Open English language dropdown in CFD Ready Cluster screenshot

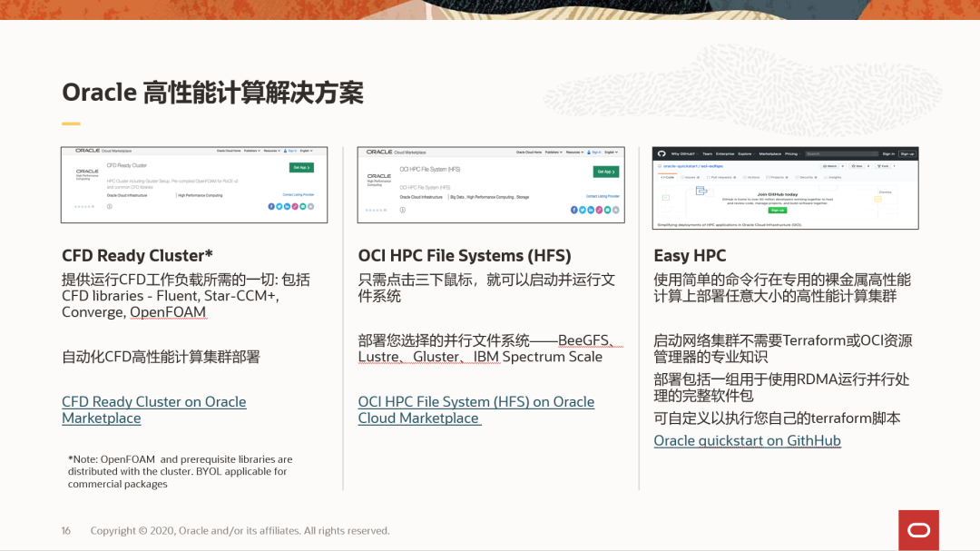307,151
